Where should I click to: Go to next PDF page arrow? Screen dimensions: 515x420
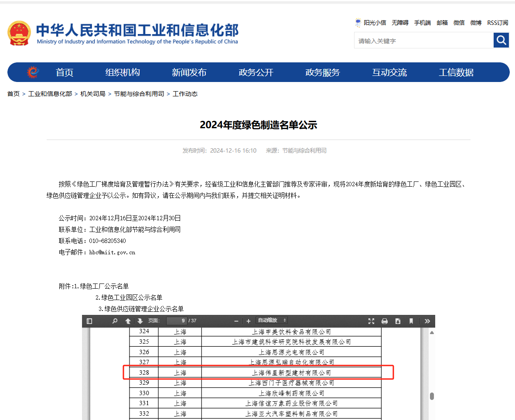click(x=140, y=321)
